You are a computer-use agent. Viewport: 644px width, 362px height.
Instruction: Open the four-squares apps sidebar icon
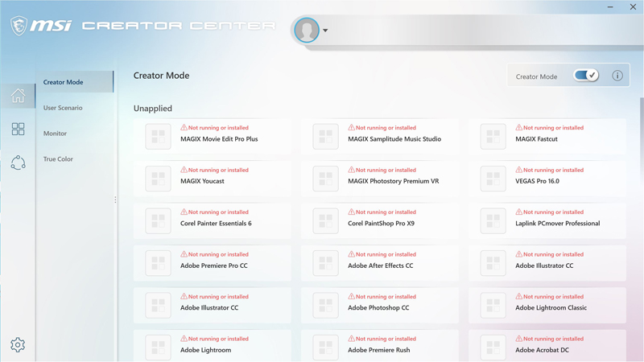(18, 129)
